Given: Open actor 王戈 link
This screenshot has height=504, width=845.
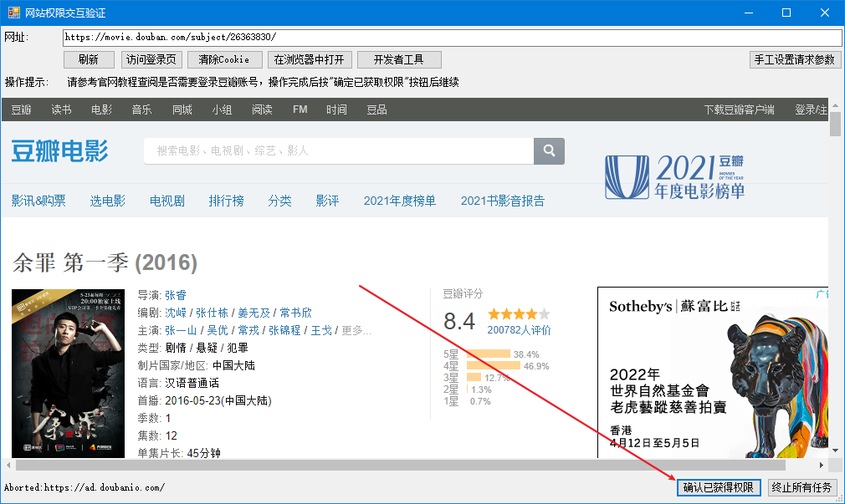Looking at the screenshot, I should [x=321, y=330].
